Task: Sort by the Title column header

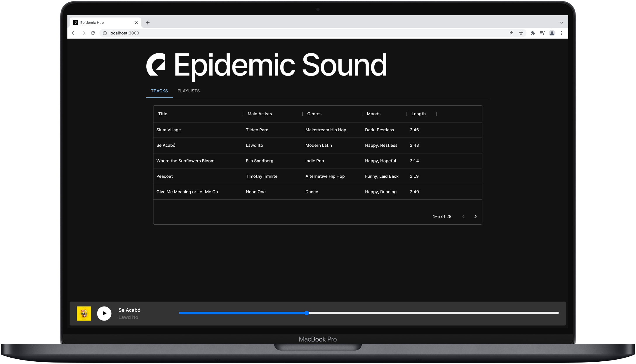Action: coord(163,114)
